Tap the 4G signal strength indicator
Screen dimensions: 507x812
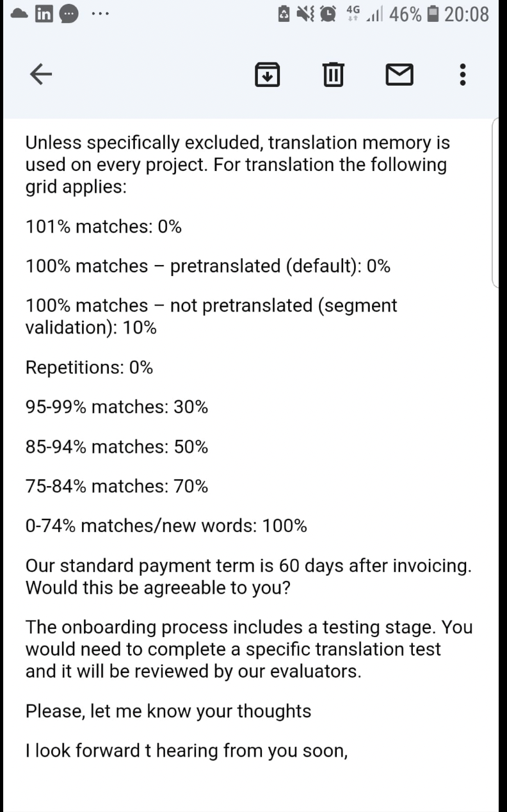click(361, 13)
